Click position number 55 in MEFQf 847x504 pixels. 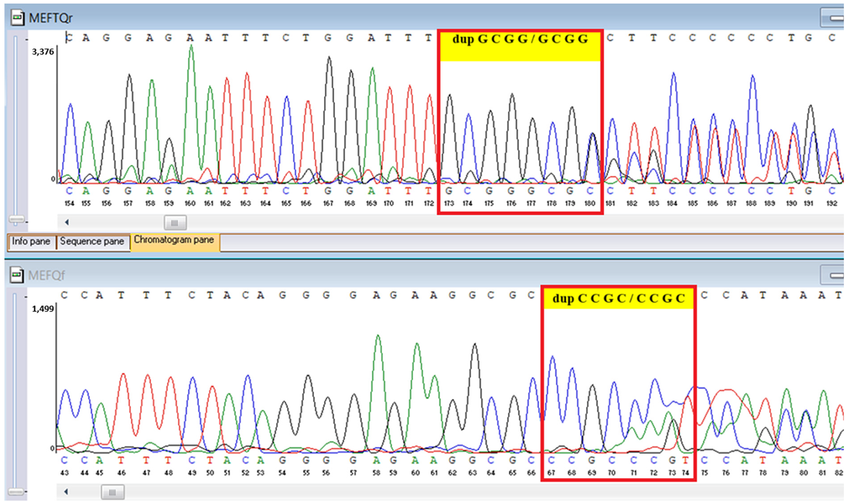coord(308,473)
